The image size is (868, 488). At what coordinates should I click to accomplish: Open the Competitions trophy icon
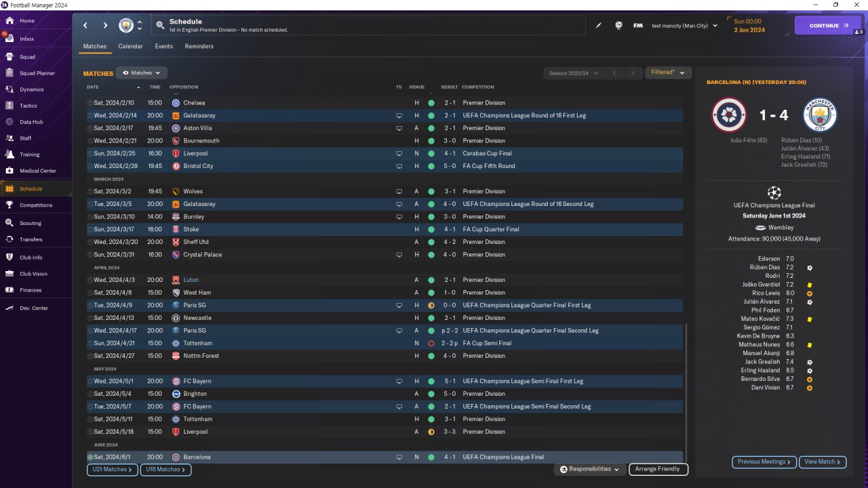pos(9,205)
